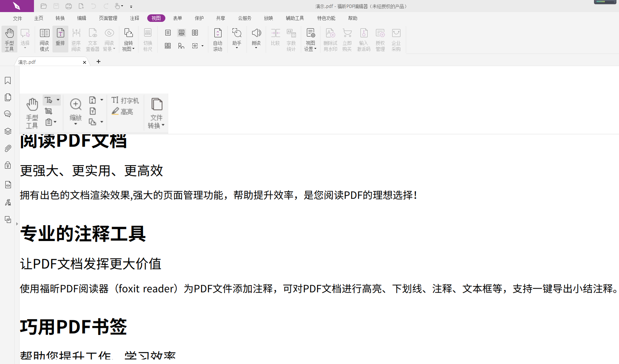Open the View Settings (视图设置) dropdown
The image size is (619, 364).
(x=310, y=39)
